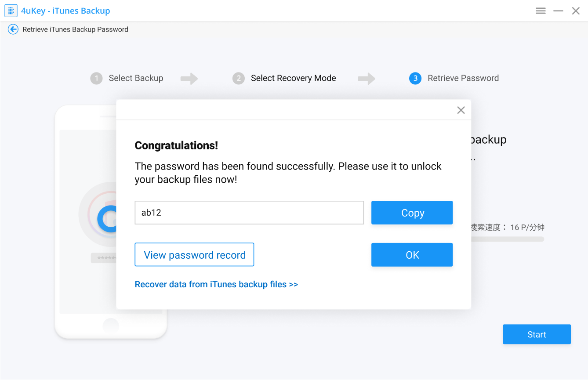Click the back arrow to return

coord(13,29)
